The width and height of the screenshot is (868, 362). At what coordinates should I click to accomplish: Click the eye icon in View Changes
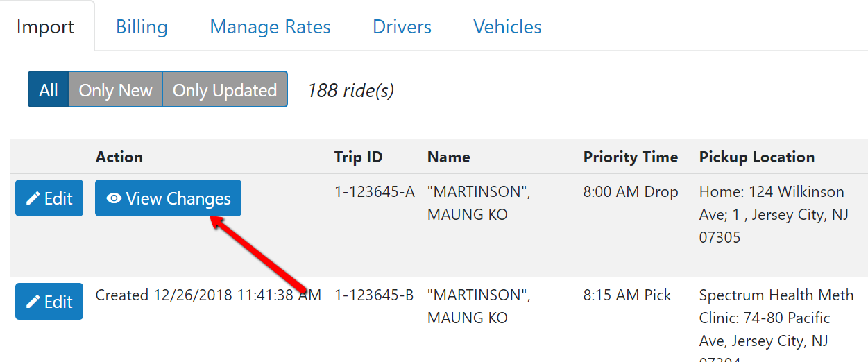pyautogui.click(x=114, y=199)
